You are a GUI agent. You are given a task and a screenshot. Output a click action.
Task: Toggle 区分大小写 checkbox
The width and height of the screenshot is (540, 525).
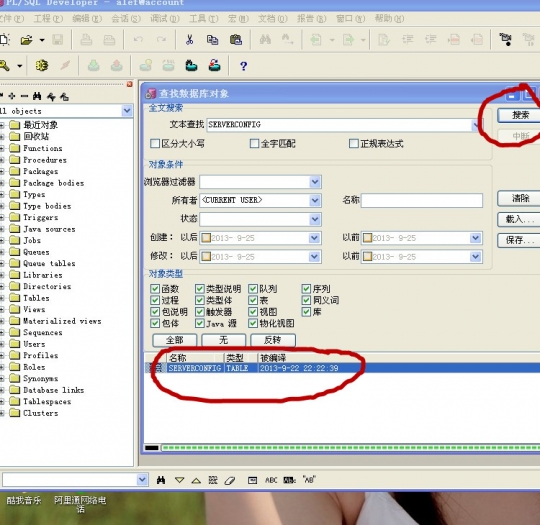(155, 143)
